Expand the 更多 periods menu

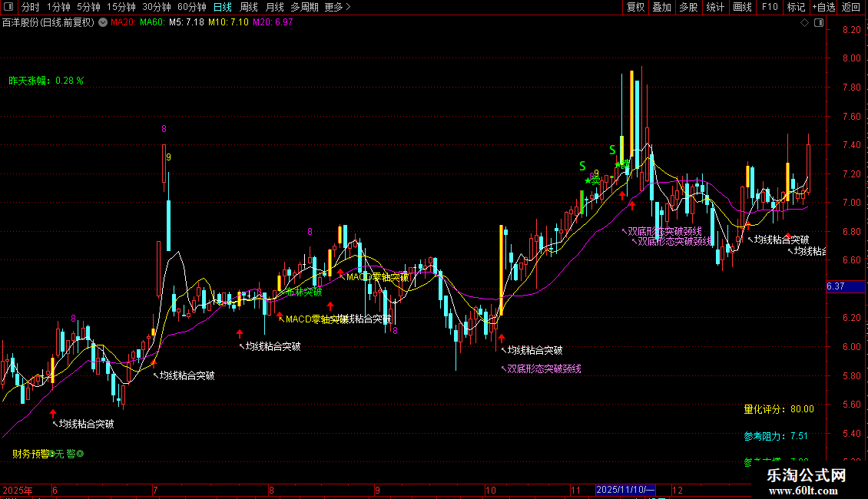point(338,7)
